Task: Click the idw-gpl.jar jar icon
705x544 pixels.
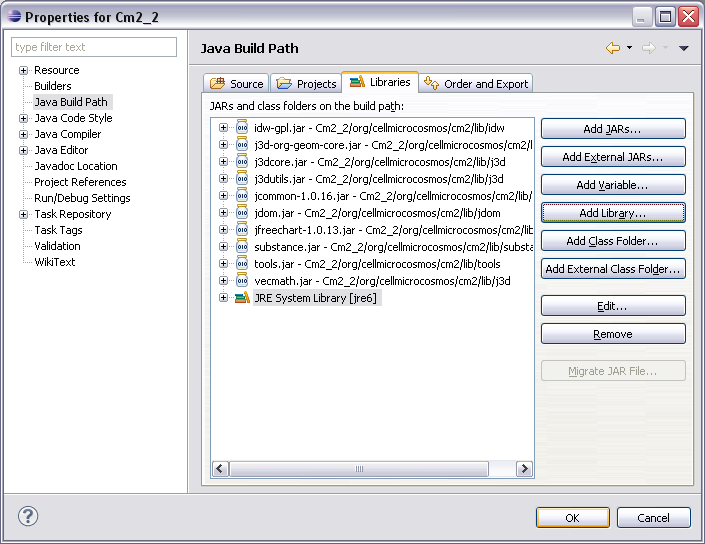Action: [242, 128]
